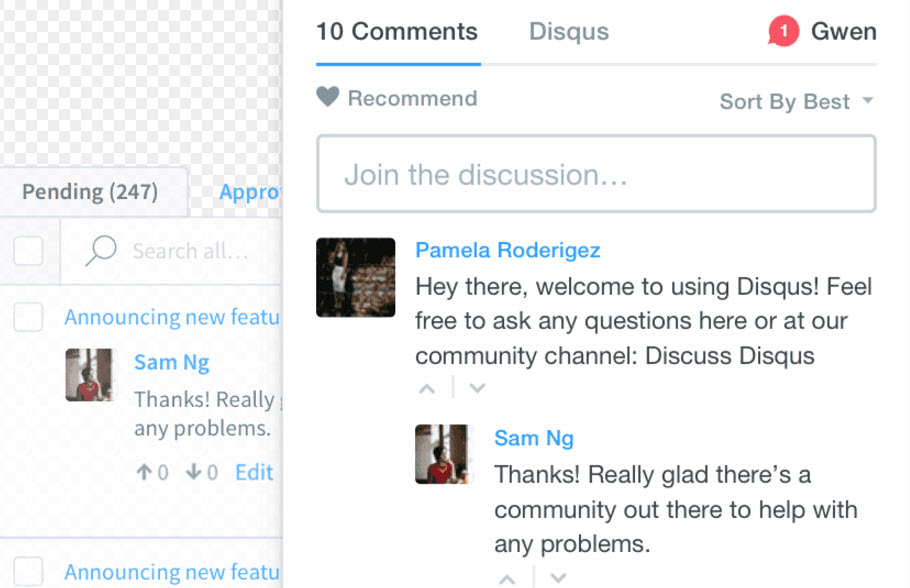Upvote Sam Ng's reply in comments panel
Screen dimensions: 910x588
pyautogui.click(x=507, y=579)
